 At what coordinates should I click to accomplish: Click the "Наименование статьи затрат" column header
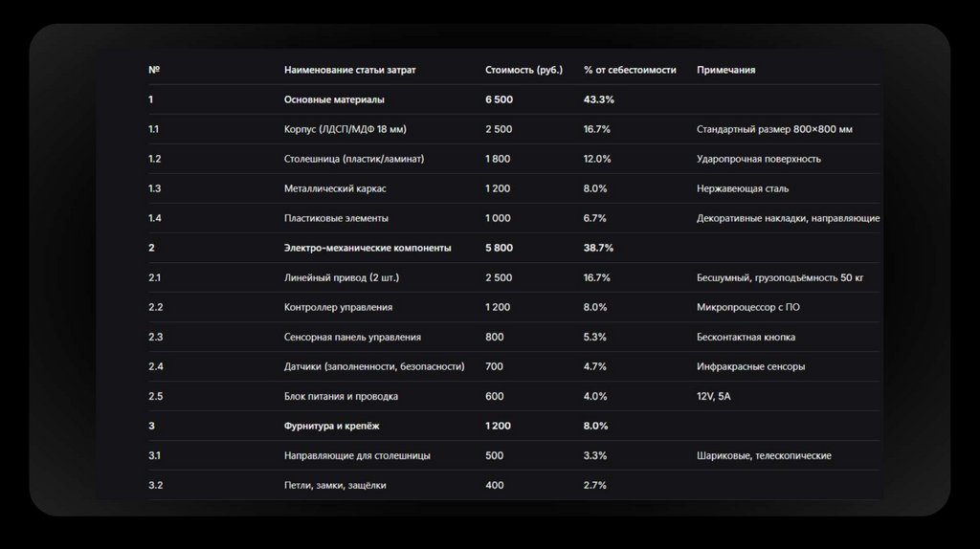pyautogui.click(x=350, y=70)
